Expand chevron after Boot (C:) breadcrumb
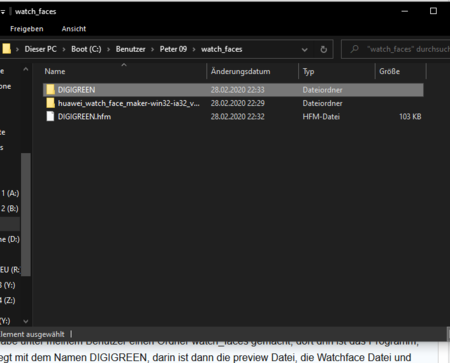The width and height of the screenshot is (450, 363). pyautogui.click(x=108, y=49)
